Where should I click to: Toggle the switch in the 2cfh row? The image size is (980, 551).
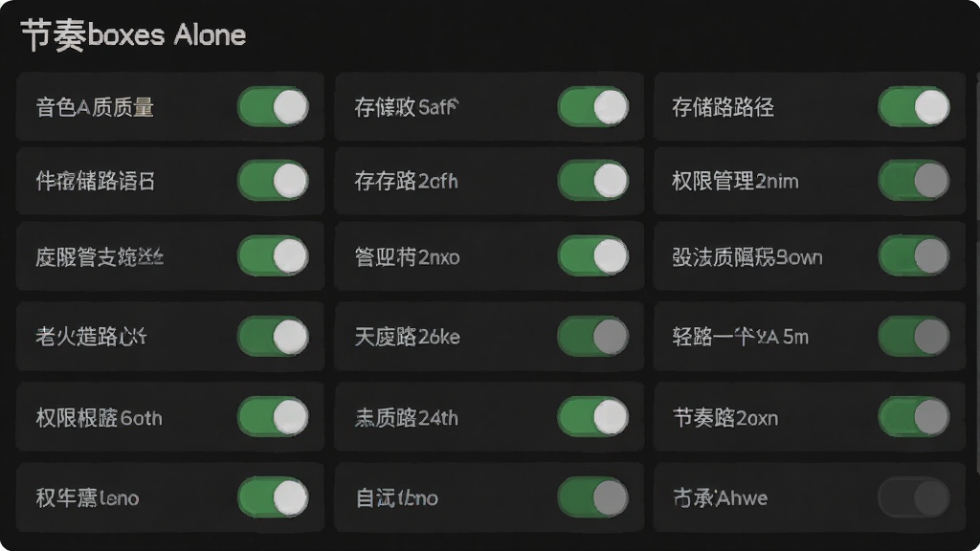593,181
